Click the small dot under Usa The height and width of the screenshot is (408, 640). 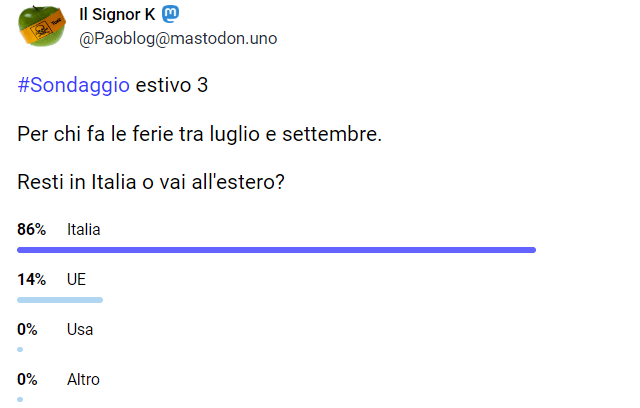(20, 349)
